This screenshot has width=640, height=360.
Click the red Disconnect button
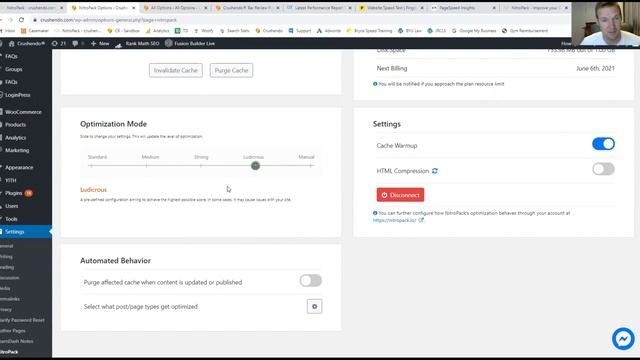[400, 195]
